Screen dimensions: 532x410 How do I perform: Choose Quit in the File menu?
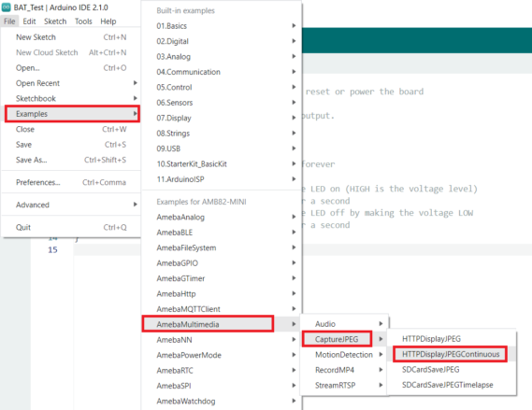[x=71, y=227]
